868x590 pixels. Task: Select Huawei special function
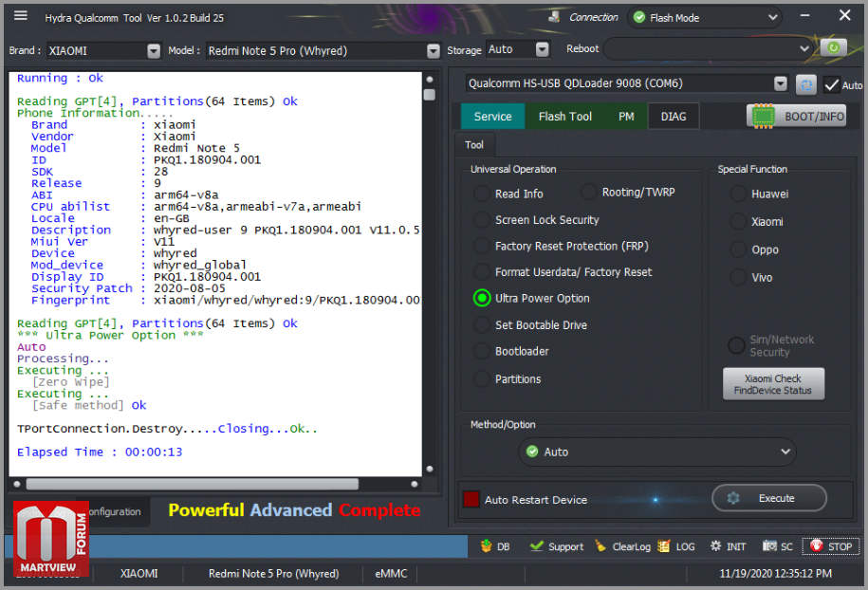(738, 194)
